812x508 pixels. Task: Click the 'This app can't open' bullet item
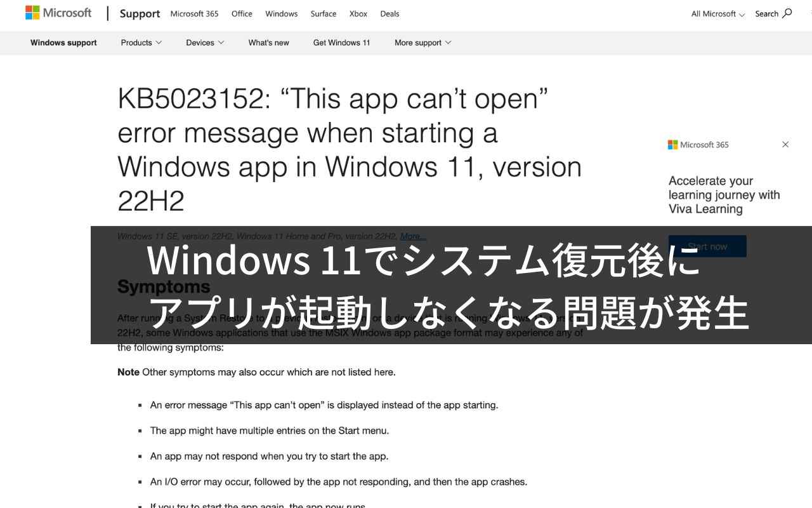point(324,405)
